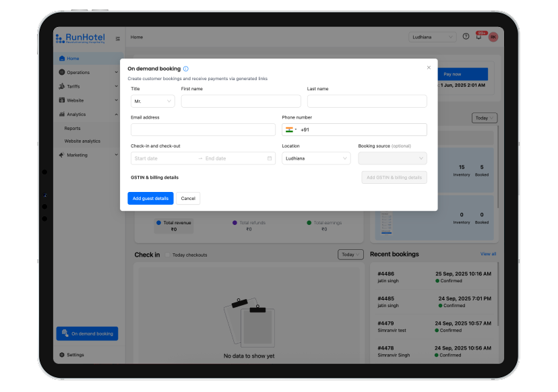Click the Settings gear icon
Viewport: 558px width, 392px height.
[62, 355]
